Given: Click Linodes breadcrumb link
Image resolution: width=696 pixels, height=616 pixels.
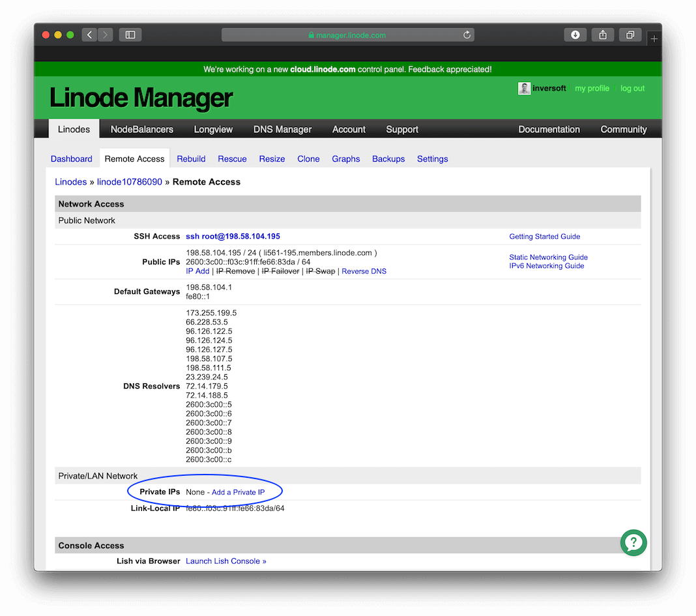Looking at the screenshot, I should [71, 182].
